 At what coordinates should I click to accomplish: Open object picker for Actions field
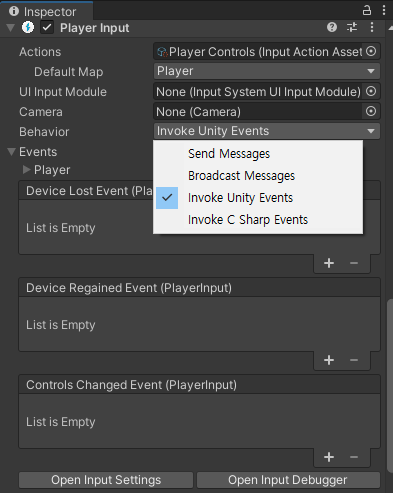[x=371, y=51]
